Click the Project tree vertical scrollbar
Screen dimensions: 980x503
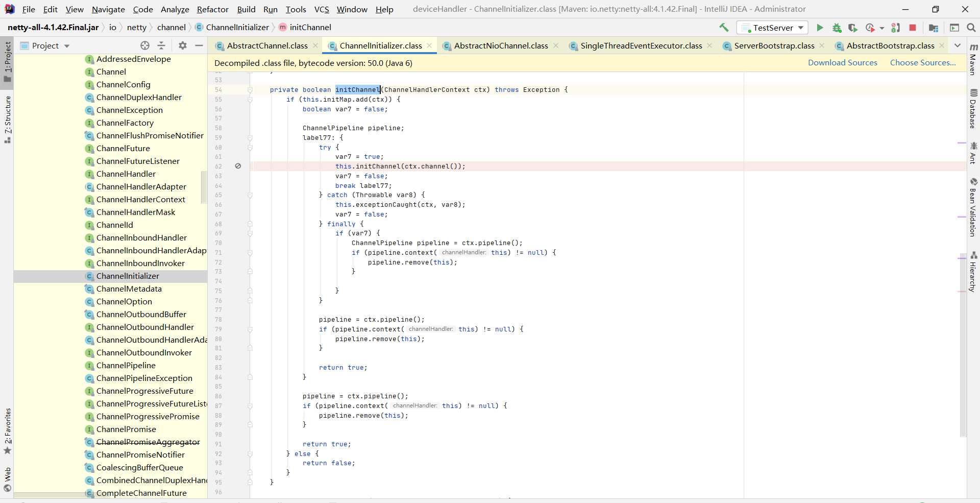(x=204, y=187)
